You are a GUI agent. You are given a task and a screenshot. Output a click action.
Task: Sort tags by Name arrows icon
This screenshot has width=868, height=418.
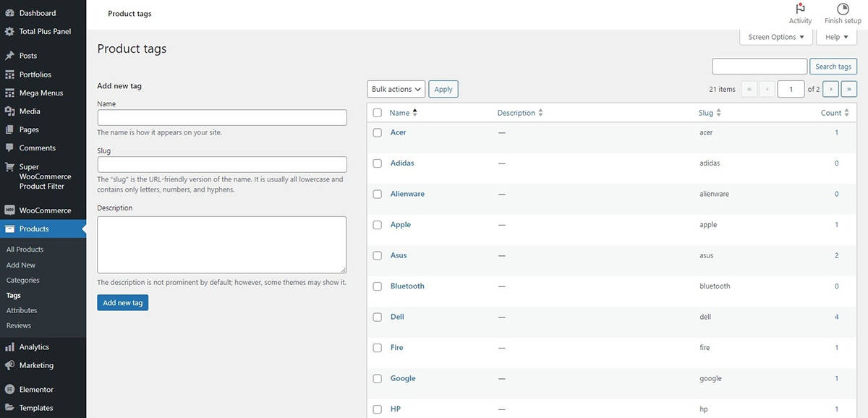point(415,113)
